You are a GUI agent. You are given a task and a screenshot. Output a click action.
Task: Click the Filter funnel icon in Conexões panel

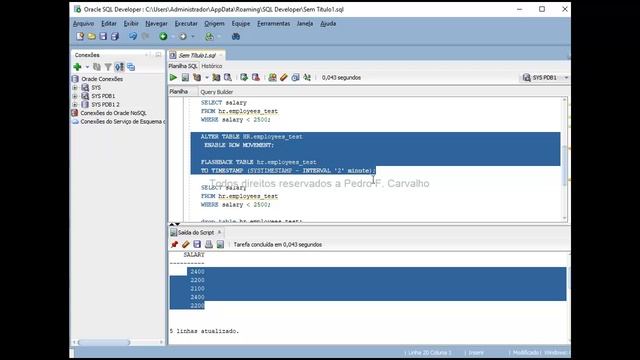108,67
